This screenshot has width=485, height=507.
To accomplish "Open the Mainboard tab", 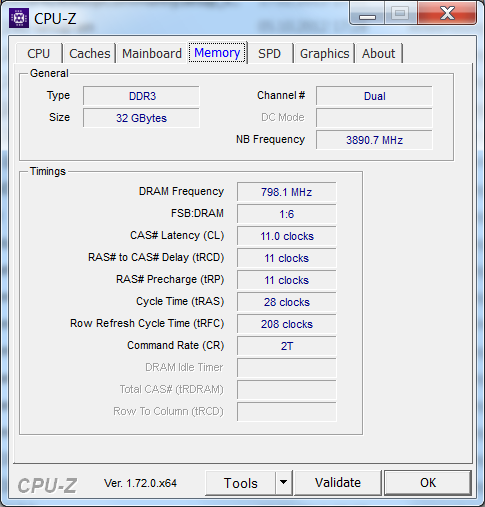I will tap(152, 53).
